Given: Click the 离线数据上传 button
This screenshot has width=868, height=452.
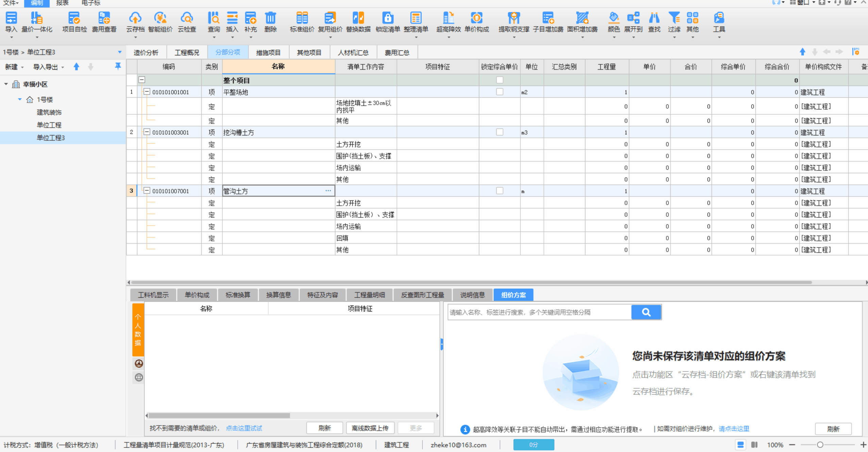Looking at the screenshot, I should (370, 428).
